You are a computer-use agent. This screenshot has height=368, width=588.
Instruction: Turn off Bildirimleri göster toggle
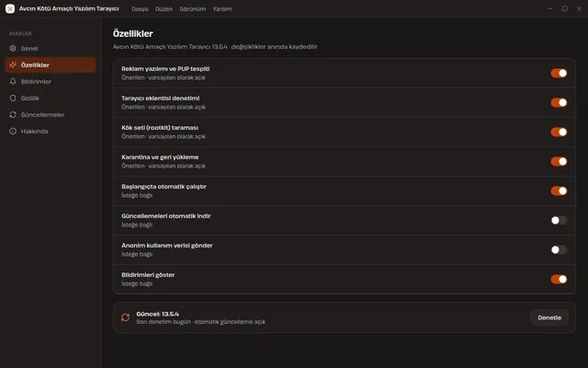[559, 280]
